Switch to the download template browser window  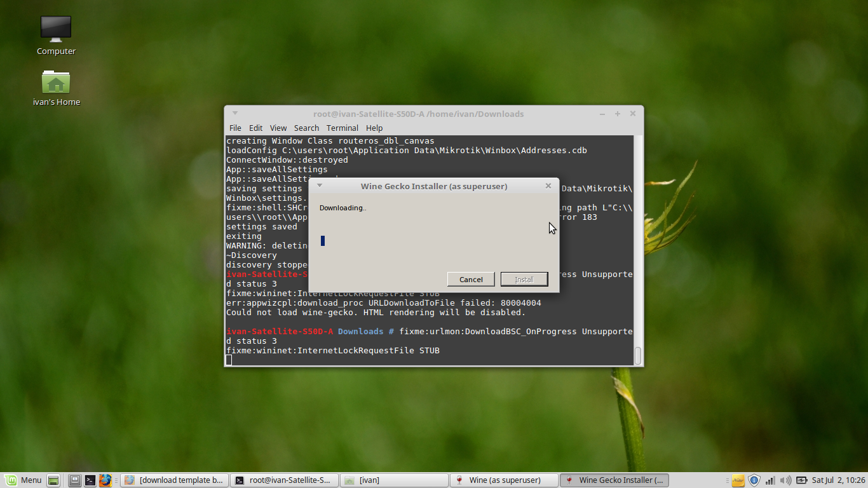[173, 480]
